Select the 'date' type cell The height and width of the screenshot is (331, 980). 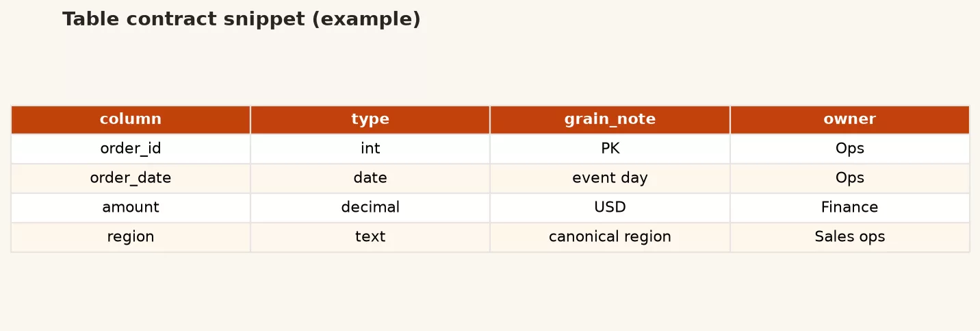click(370, 178)
